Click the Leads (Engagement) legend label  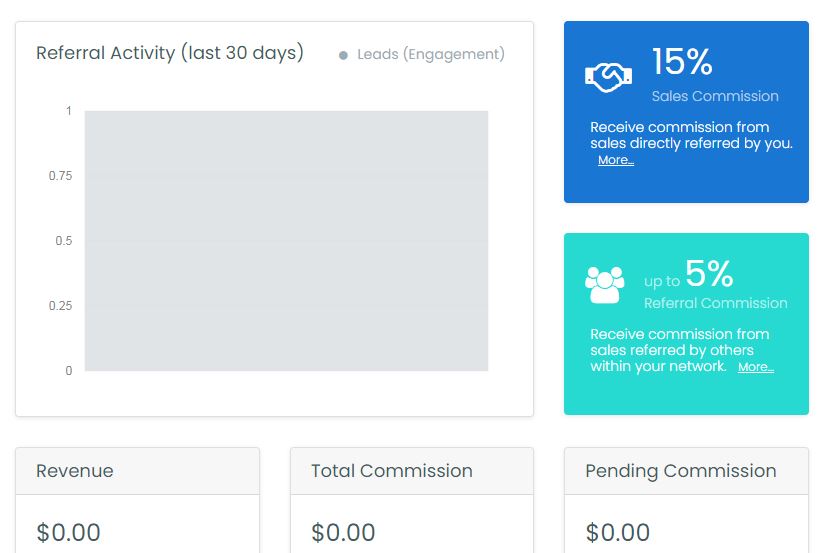[x=430, y=54]
